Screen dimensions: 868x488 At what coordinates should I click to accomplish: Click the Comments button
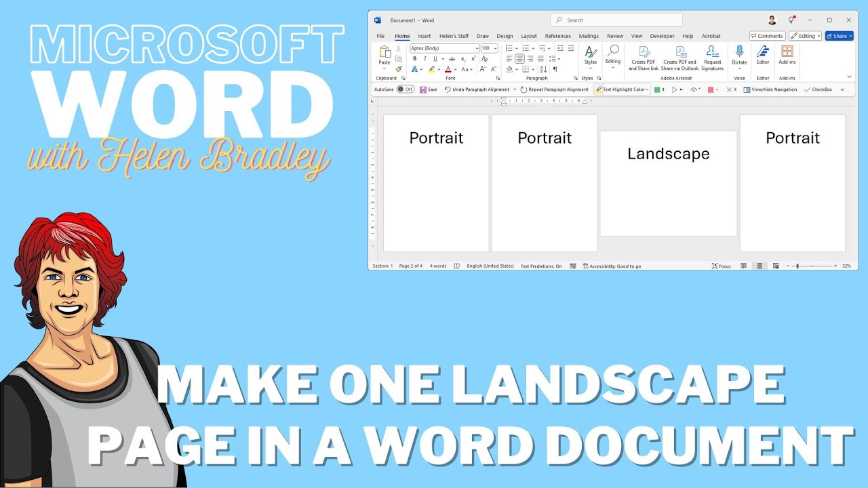coord(768,36)
